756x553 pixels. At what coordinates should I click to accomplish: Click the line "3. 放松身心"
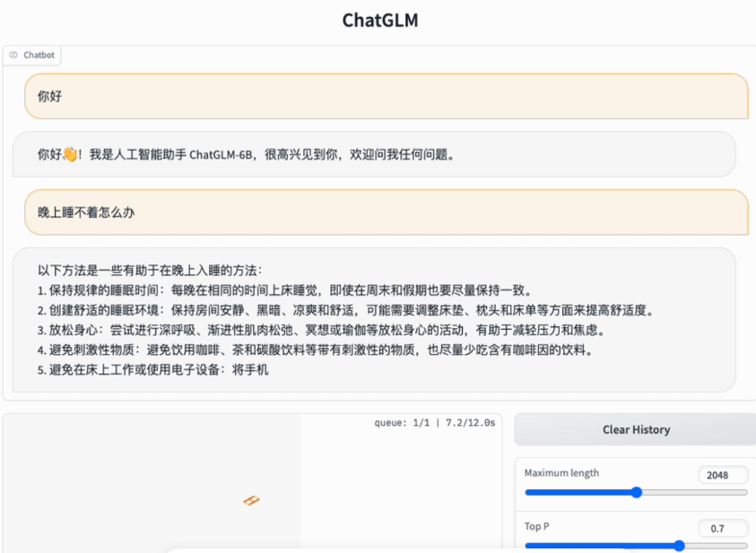click(x=321, y=330)
